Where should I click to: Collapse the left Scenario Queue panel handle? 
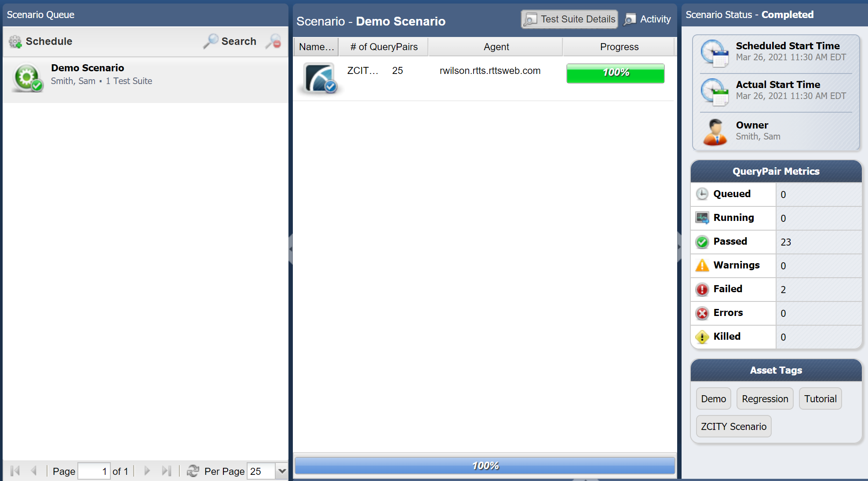291,249
